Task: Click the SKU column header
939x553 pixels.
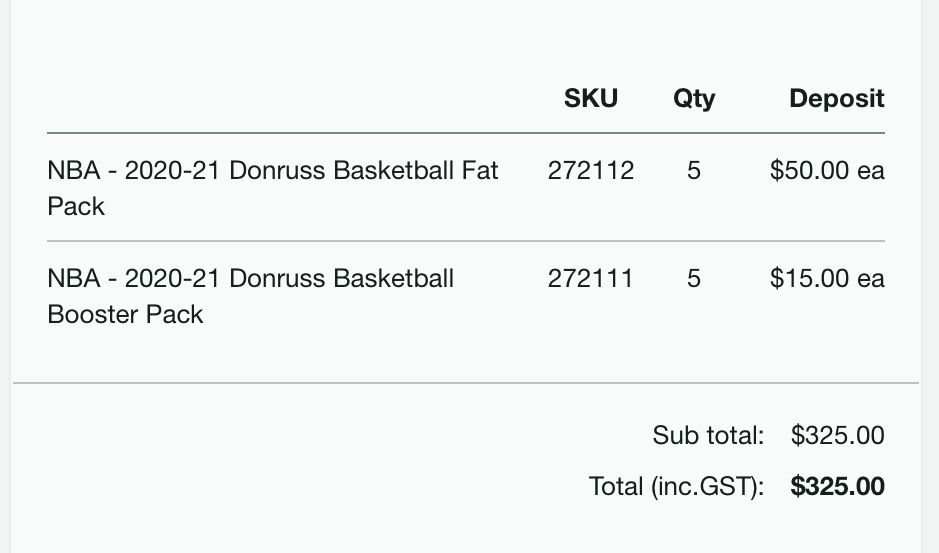Action: coord(590,98)
